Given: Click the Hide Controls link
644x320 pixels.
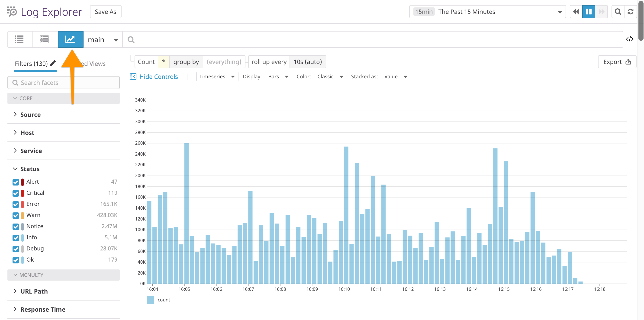Looking at the screenshot, I should pyautogui.click(x=158, y=77).
